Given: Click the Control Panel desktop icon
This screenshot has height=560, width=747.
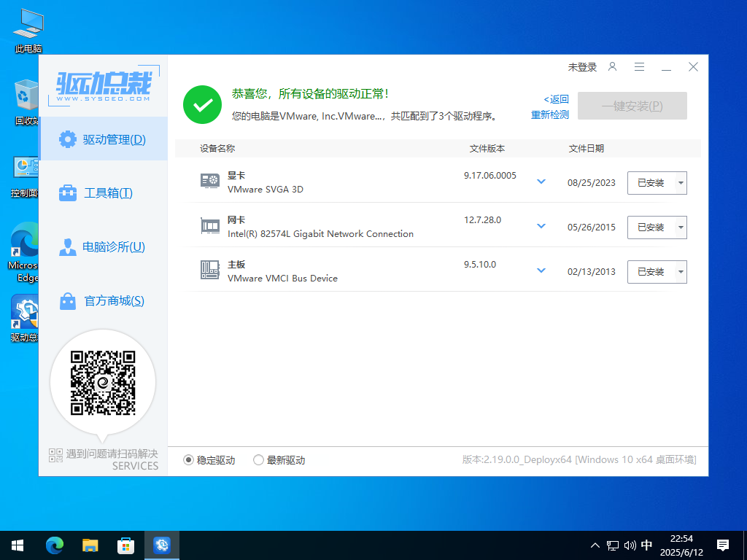Looking at the screenshot, I should [x=25, y=176].
